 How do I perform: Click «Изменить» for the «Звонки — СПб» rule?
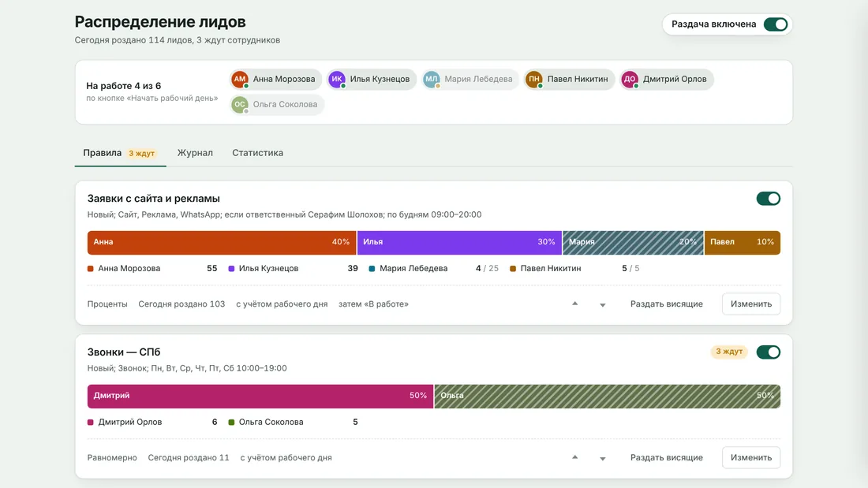[x=750, y=457]
